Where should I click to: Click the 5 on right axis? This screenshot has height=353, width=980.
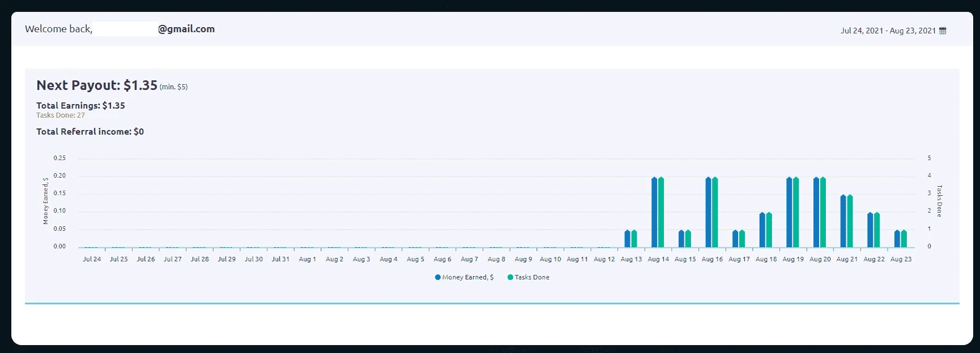pos(929,158)
